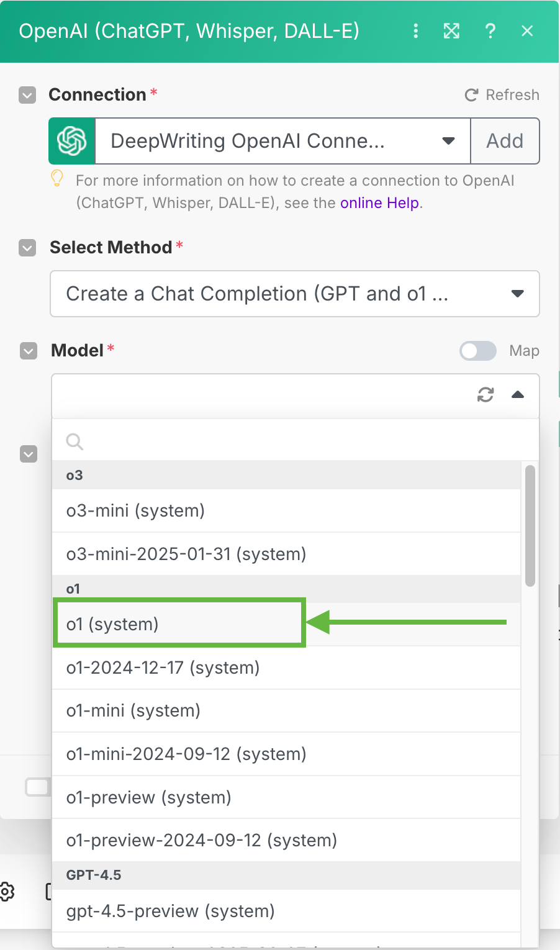The height and width of the screenshot is (950, 560).
Task: Toggle the collapse arrow below Model section
Action: coord(29,454)
